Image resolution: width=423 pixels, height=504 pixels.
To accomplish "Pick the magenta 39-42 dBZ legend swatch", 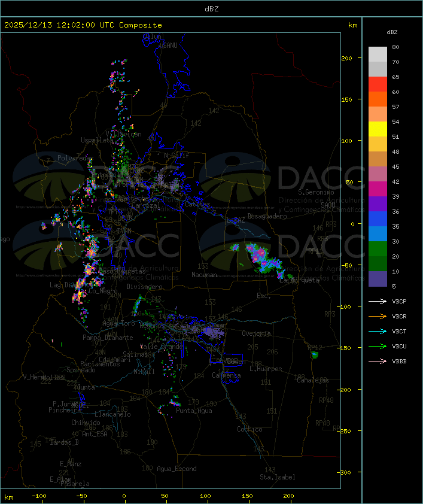I will [378, 189].
